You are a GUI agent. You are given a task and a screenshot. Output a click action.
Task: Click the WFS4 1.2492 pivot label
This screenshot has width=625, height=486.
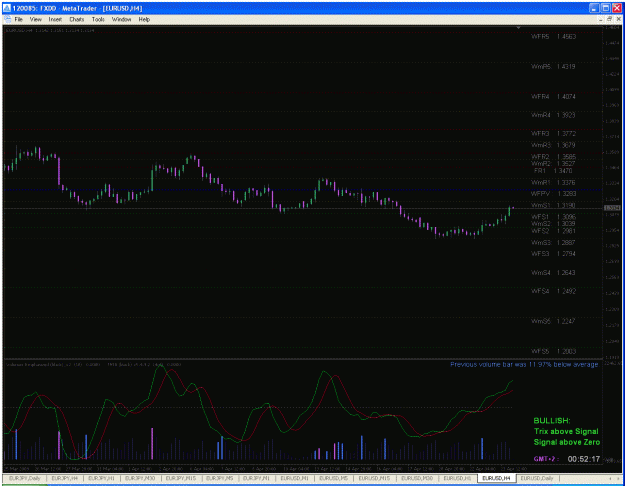(x=553, y=291)
